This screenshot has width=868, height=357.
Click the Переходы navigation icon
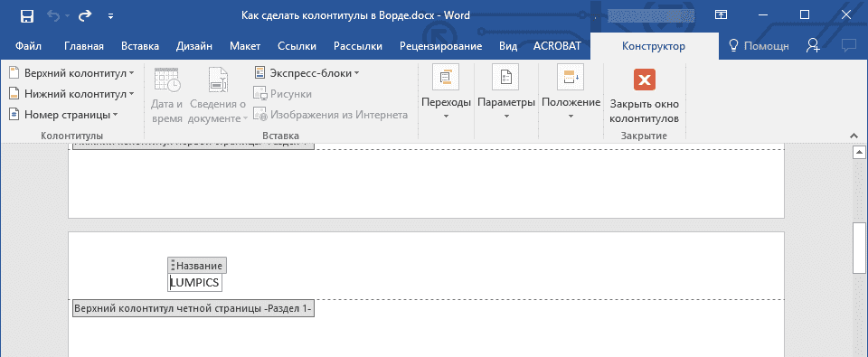click(x=446, y=78)
